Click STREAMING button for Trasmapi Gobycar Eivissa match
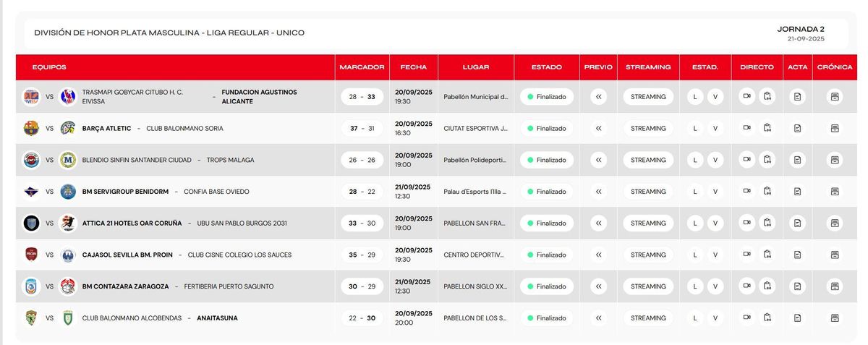Viewport: 868px width, 345px height. click(x=648, y=97)
